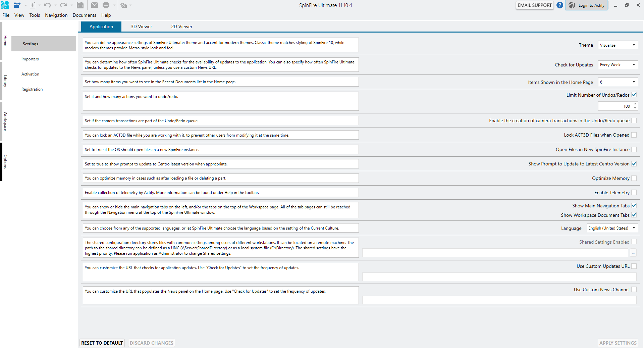Click RESET TO DEFAULT button
644x349 pixels.
[102, 343]
